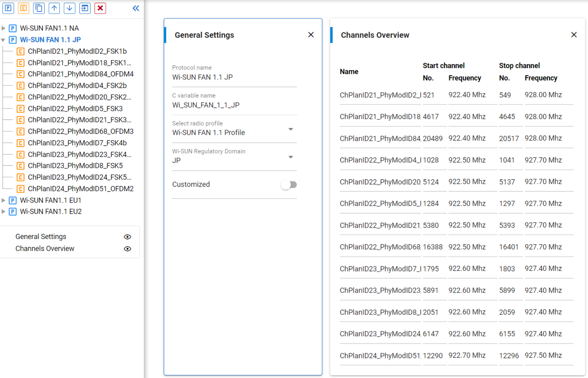Select ChPlanID21_PhyModID18_FSK1... in the tree
The image size is (588, 378).
[x=80, y=63]
